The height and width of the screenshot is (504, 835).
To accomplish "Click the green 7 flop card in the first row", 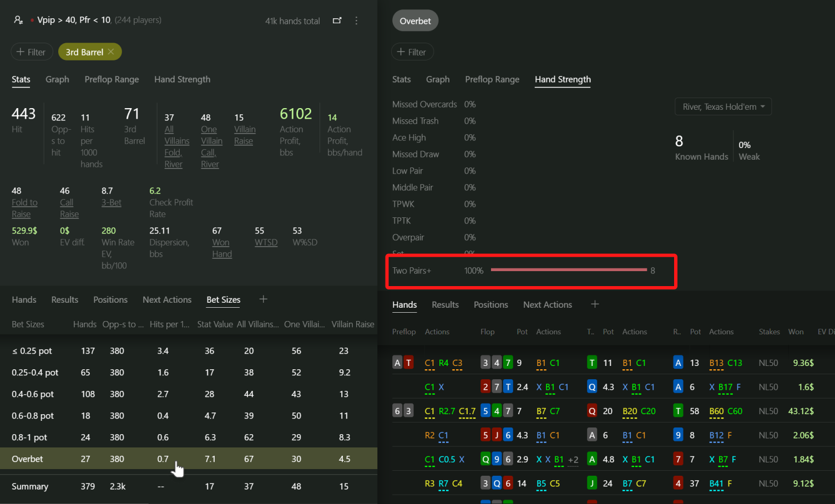I will [508, 363].
